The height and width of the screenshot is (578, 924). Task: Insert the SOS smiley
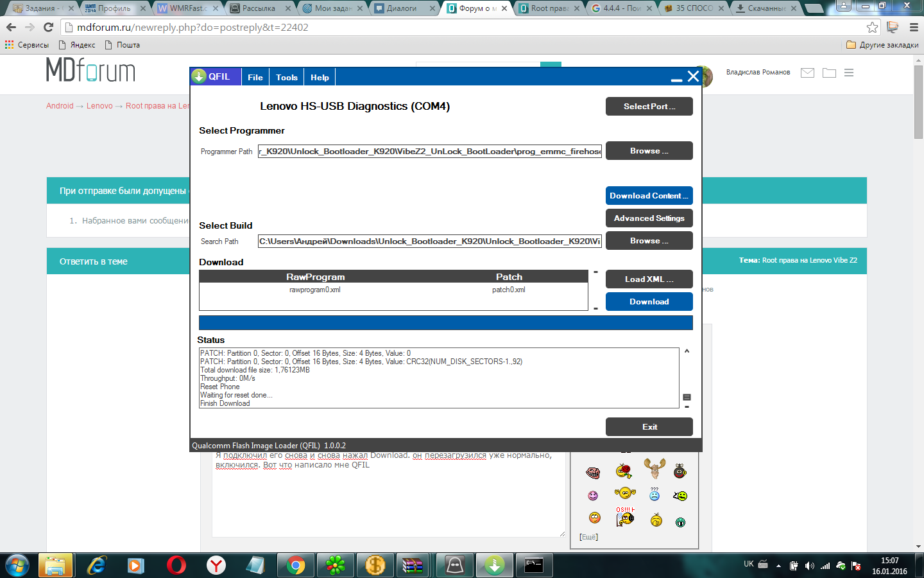(624, 516)
